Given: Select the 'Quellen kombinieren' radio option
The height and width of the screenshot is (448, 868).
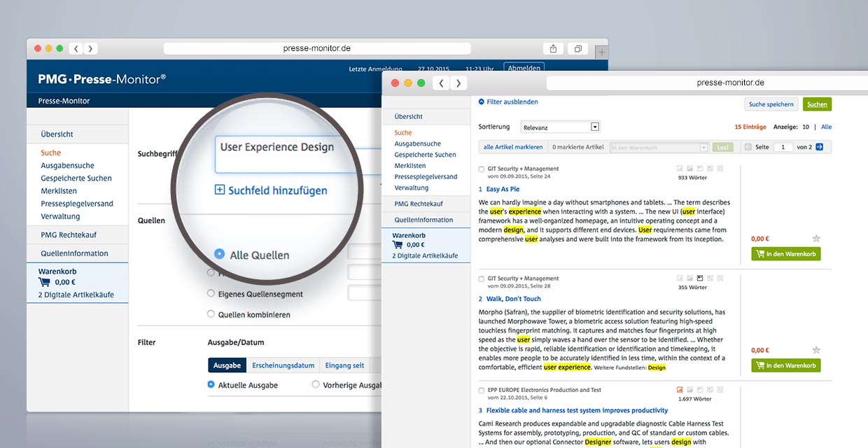Looking at the screenshot, I should click(x=211, y=314).
